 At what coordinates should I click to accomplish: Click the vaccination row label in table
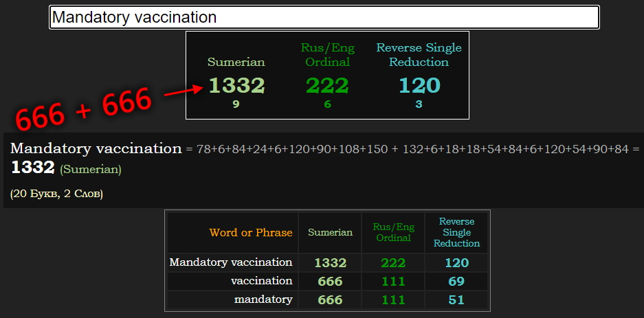[262, 281]
